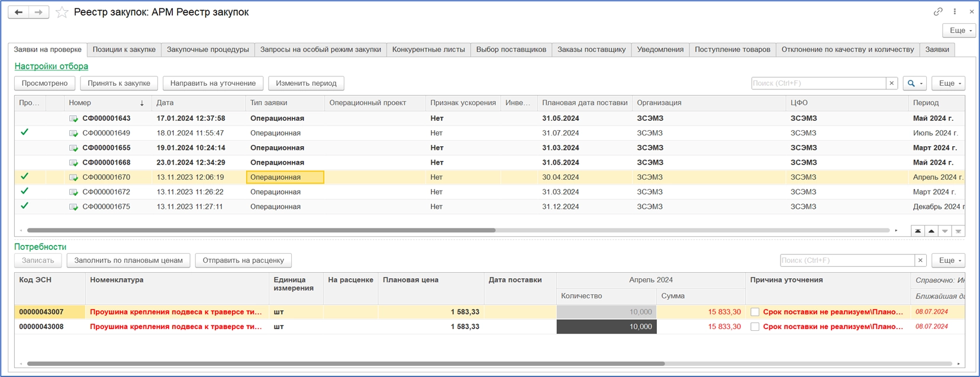Click the back navigation arrow
The height and width of the screenshot is (377, 980).
coord(18,12)
